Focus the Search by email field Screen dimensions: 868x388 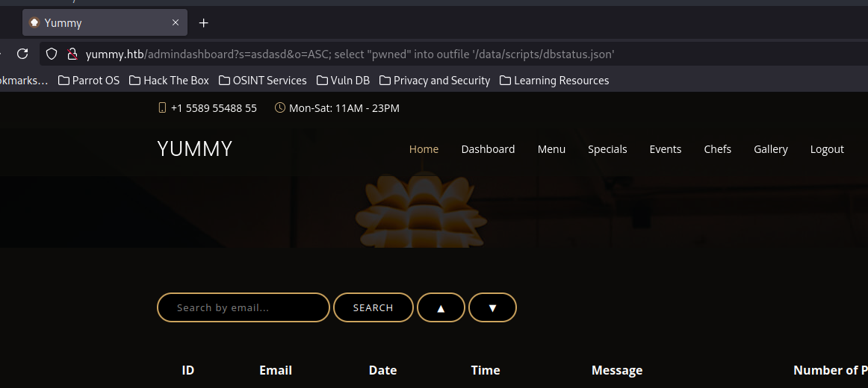click(244, 307)
